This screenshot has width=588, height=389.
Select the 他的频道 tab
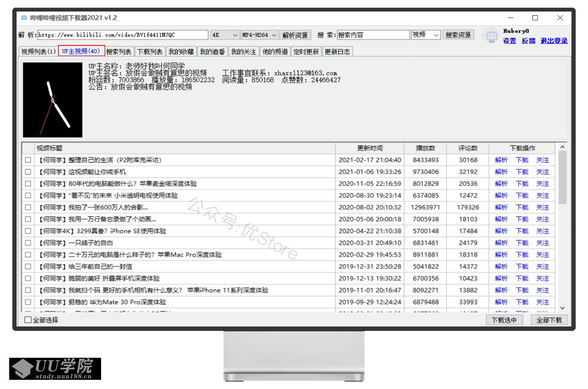click(275, 52)
